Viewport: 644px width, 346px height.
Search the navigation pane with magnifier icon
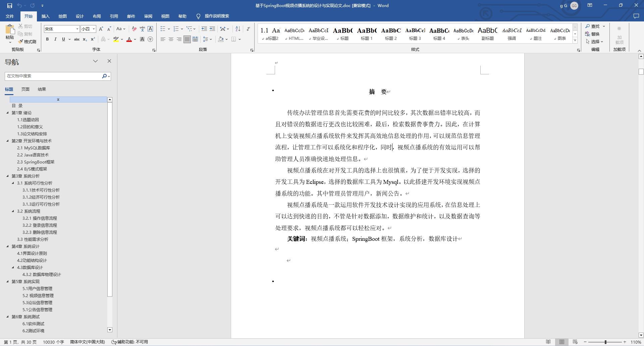point(104,76)
